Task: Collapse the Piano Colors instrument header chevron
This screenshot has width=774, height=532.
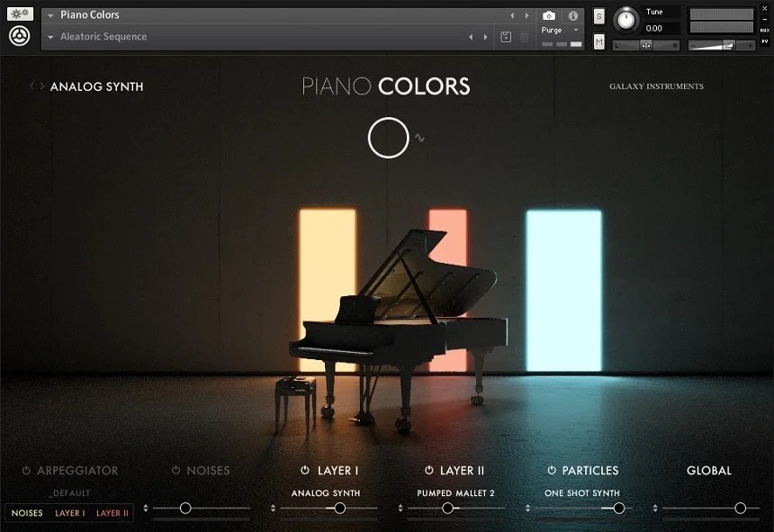Action: (50, 14)
